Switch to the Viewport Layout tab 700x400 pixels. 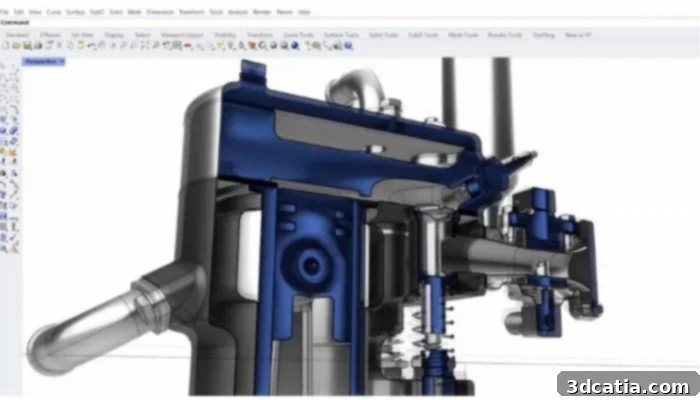[x=182, y=35]
